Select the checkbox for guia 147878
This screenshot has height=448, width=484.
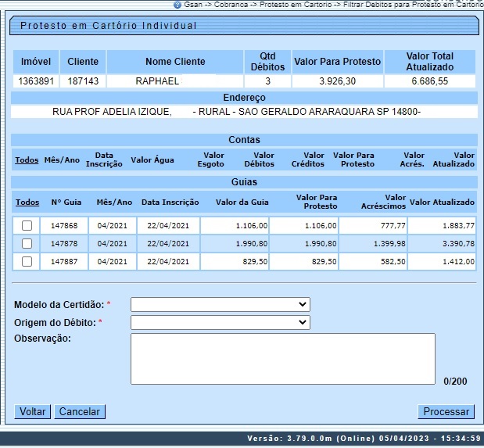(27, 244)
